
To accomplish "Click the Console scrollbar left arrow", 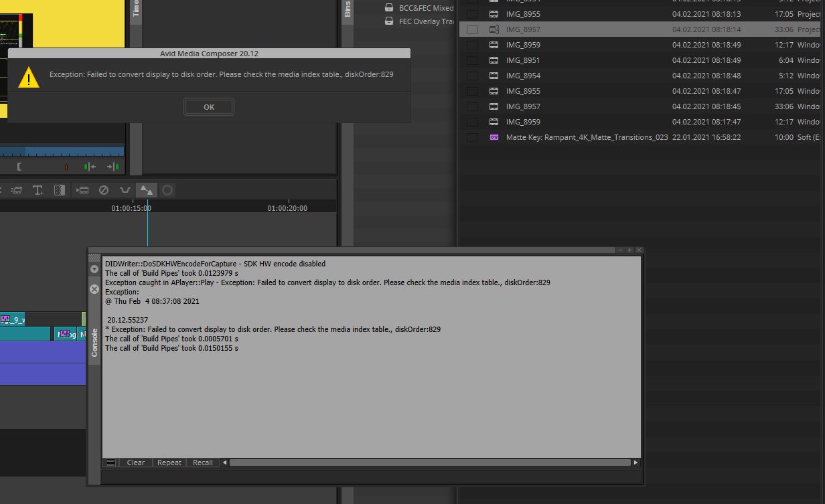I will [225, 463].
